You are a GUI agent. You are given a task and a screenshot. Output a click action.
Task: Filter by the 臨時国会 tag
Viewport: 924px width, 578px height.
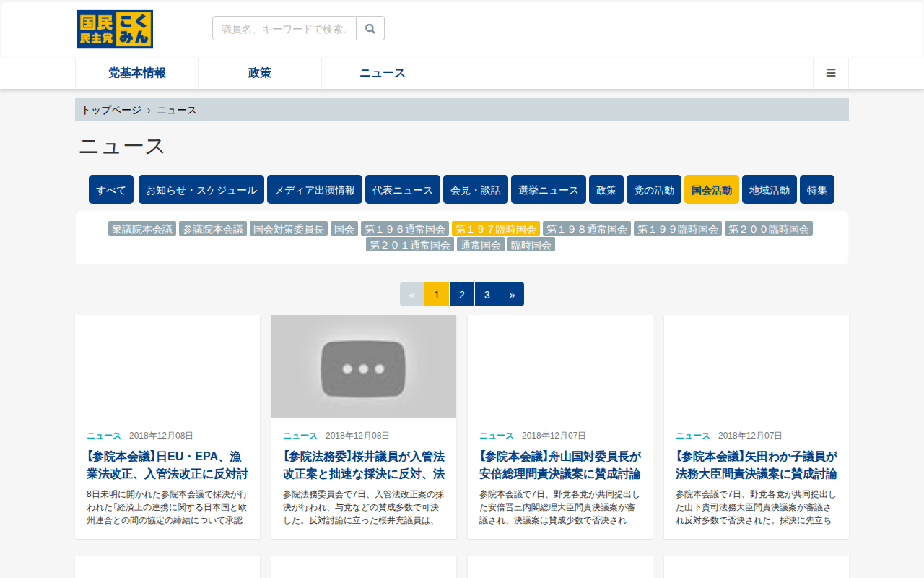pyautogui.click(x=531, y=244)
